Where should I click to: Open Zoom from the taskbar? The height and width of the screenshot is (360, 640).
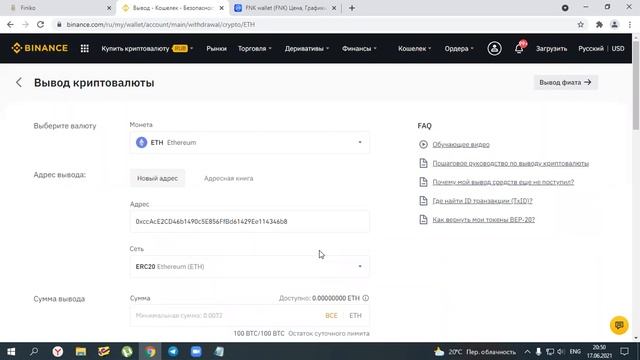click(x=196, y=351)
